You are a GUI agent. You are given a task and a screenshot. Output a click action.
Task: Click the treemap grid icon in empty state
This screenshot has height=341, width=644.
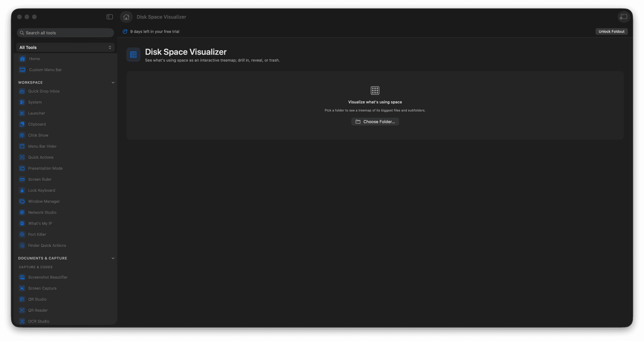click(375, 90)
